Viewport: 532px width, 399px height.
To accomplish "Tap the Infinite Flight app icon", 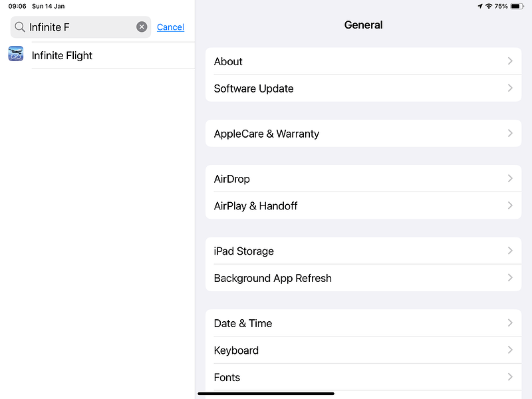I will [16, 55].
